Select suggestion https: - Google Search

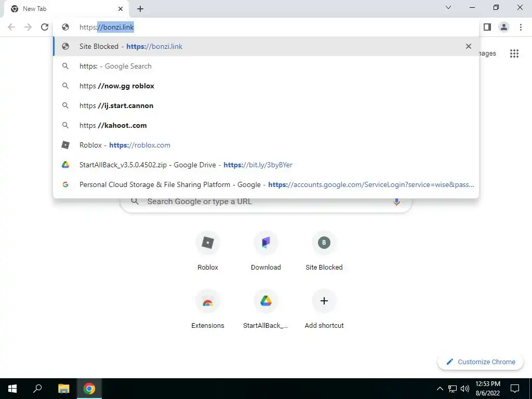(x=266, y=66)
